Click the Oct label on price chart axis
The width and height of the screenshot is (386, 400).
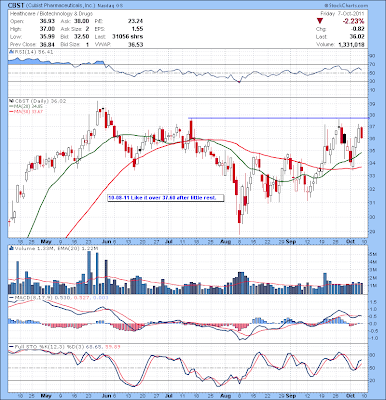(x=350, y=241)
